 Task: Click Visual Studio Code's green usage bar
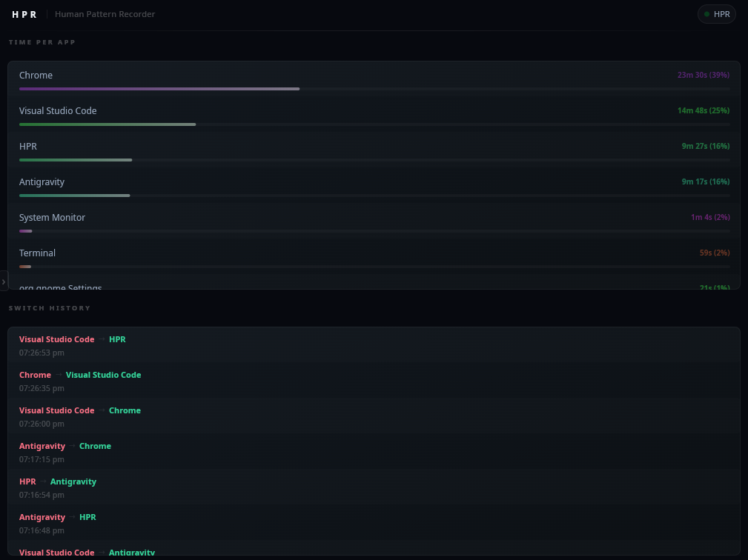click(107, 124)
